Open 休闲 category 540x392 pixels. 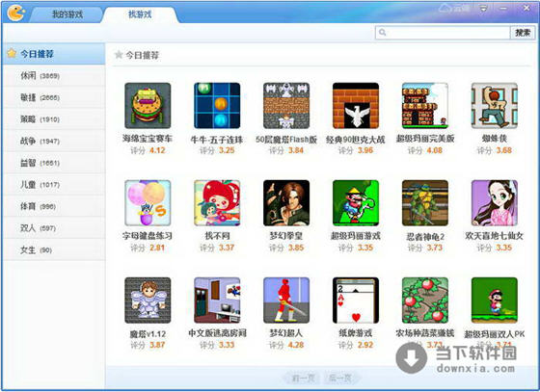click(54, 76)
